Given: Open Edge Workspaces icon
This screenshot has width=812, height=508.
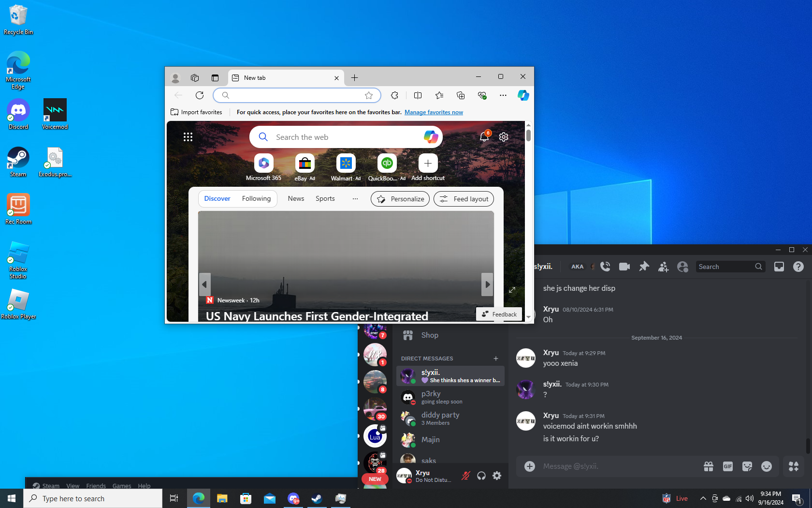Looking at the screenshot, I should (195, 78).
